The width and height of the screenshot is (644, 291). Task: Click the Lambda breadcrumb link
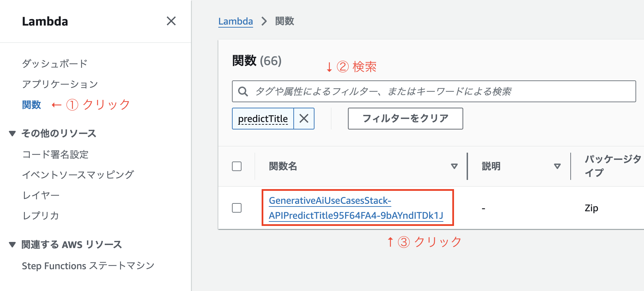click(235, 21)
